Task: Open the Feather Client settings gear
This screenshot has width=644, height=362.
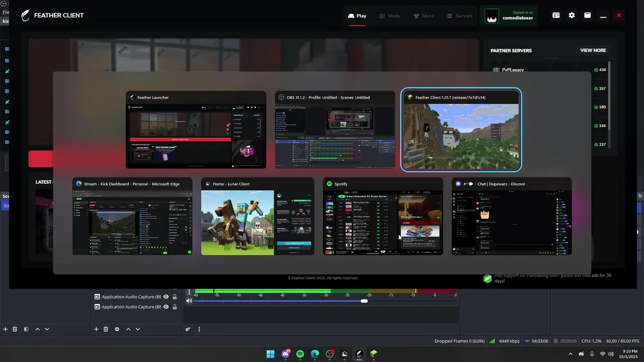Action: 572,16
